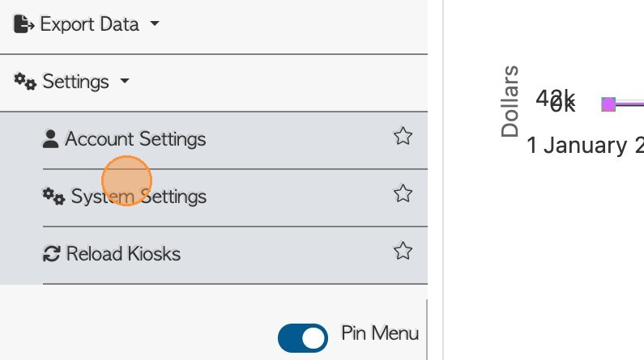Open Account Settings
Viewport: 644px width, 360px height.
tap(135, 139)
